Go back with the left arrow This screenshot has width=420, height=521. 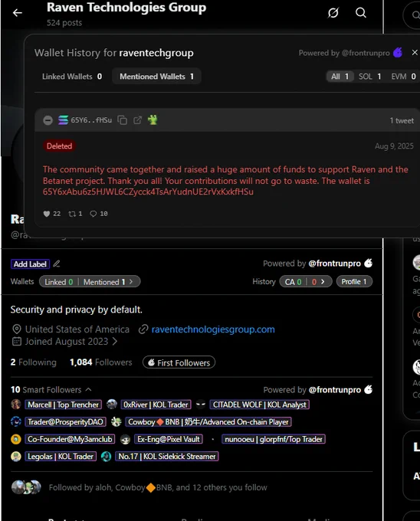(18, 12)
